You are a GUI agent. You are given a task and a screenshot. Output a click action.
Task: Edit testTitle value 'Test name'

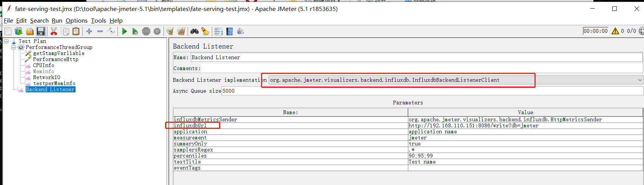tap(525, 162)
